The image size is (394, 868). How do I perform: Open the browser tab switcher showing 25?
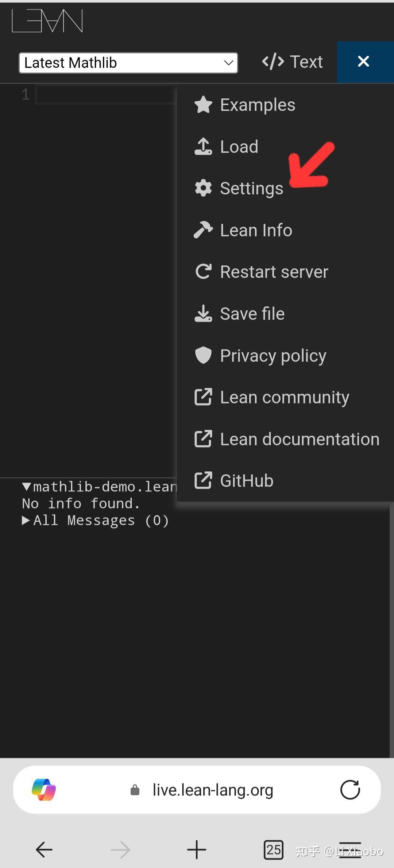coord(273,850)
